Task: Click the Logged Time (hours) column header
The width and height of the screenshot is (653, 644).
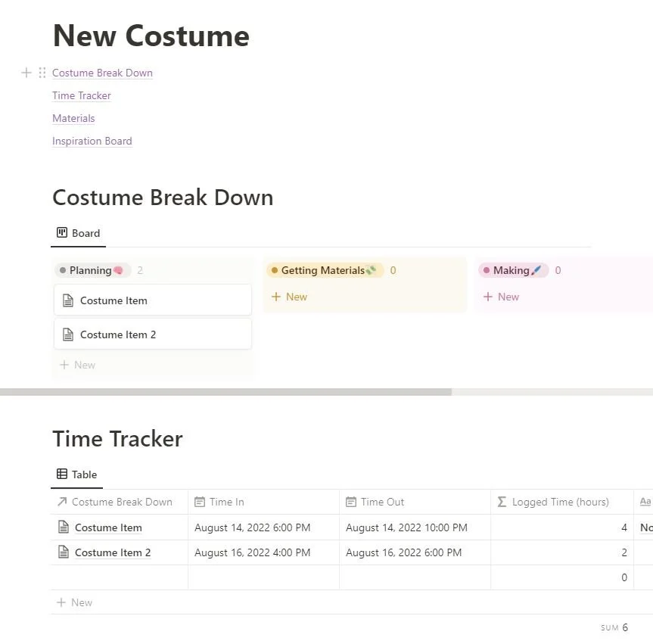Action: pos(562,502)
